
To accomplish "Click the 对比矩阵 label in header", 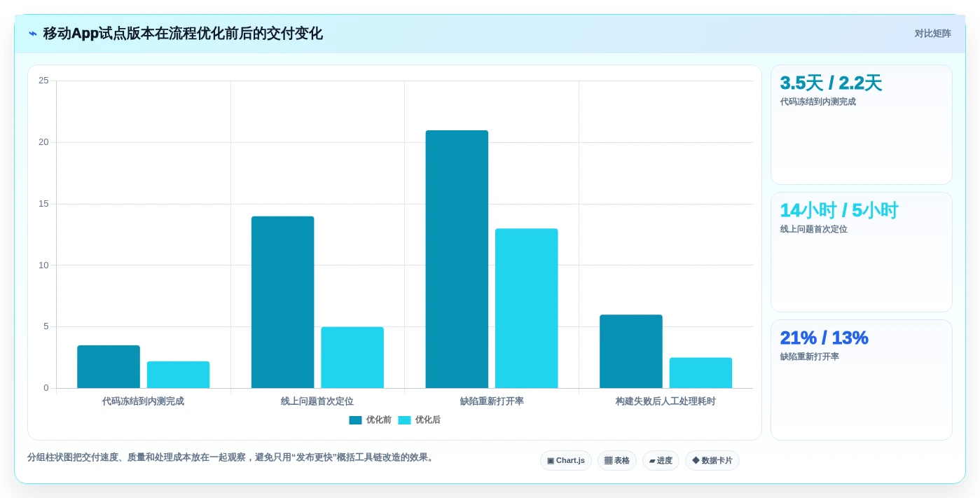I will coord(932,34).
